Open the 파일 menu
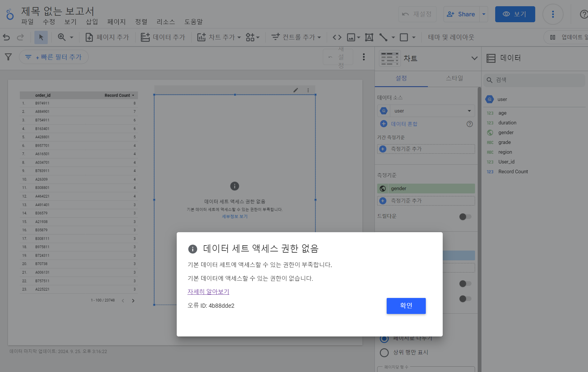 [x=27, y=22]
